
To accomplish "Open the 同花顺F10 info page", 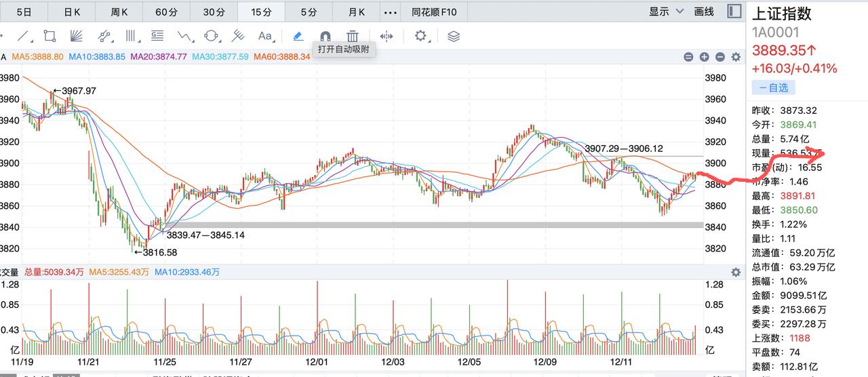I will click(x=434, y=12).
